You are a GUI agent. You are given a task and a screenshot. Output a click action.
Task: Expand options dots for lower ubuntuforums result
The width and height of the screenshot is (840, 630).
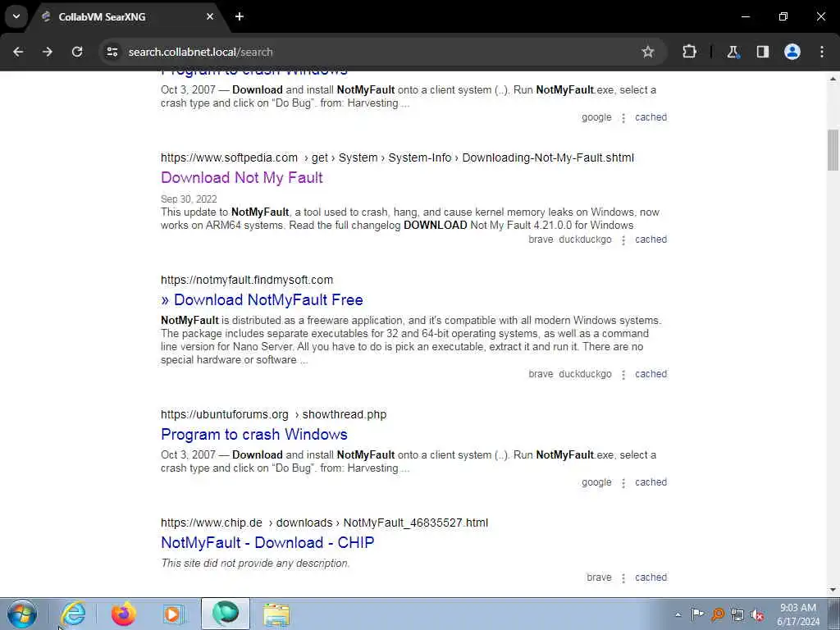623,482
